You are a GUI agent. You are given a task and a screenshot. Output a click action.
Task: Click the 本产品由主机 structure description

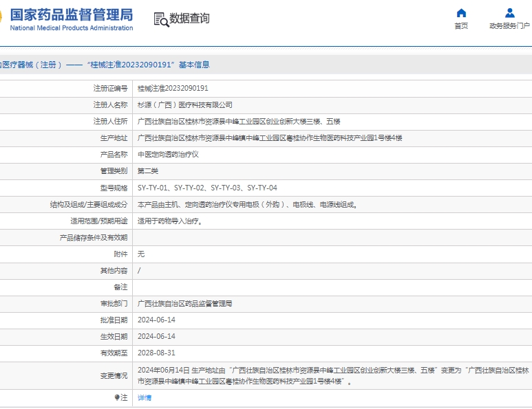click(248, 205)
